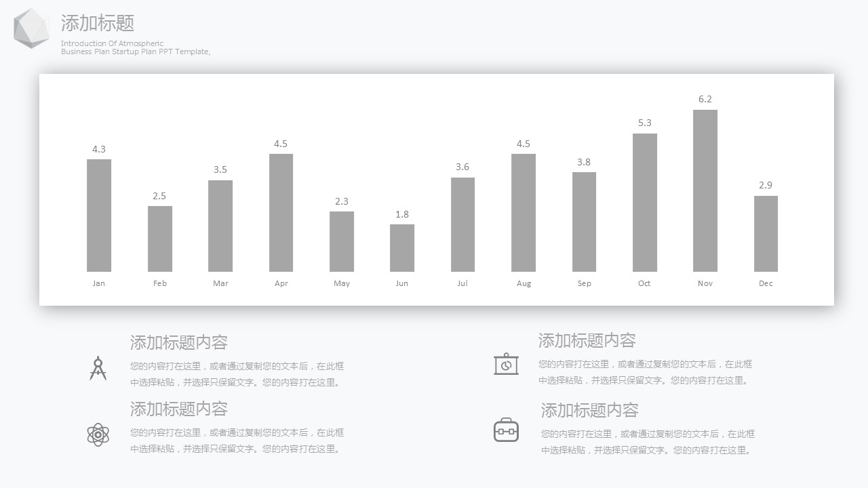
Task: Click the 6.2 data label
Action: 705,99
